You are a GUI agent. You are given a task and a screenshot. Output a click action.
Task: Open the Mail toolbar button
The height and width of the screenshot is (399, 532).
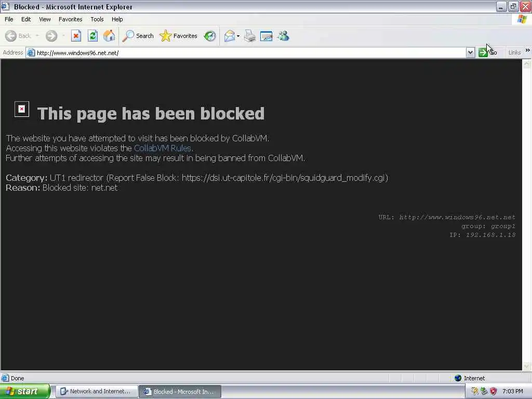[230, 36]
